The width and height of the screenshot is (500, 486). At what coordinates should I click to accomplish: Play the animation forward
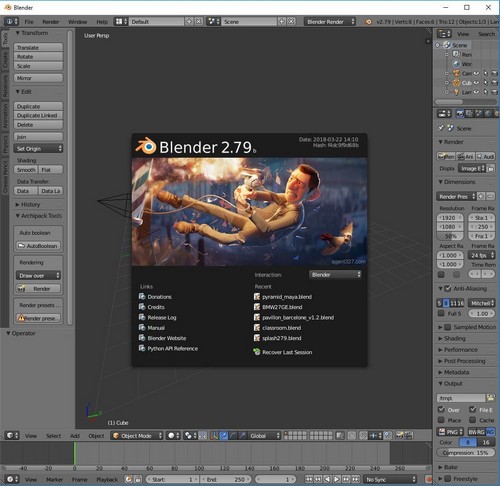pos(337,479)
